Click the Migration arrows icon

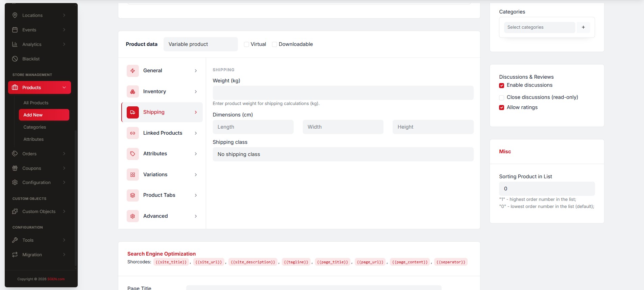(x=15, y=255)
